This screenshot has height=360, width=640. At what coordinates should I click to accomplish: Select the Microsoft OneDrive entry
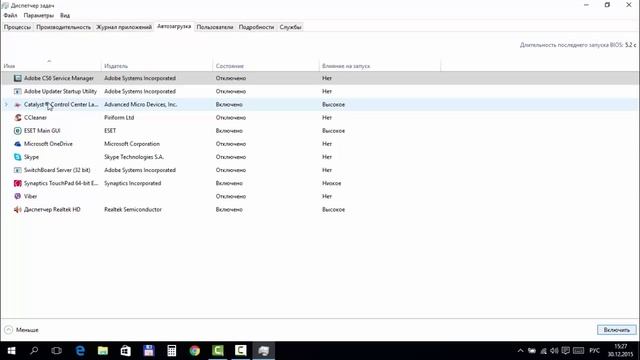48,144
